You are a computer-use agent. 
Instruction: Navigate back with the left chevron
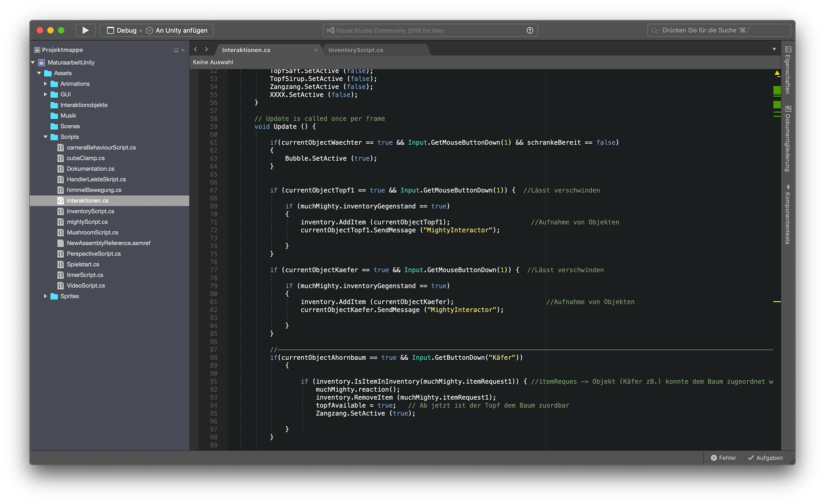point(196,50)
